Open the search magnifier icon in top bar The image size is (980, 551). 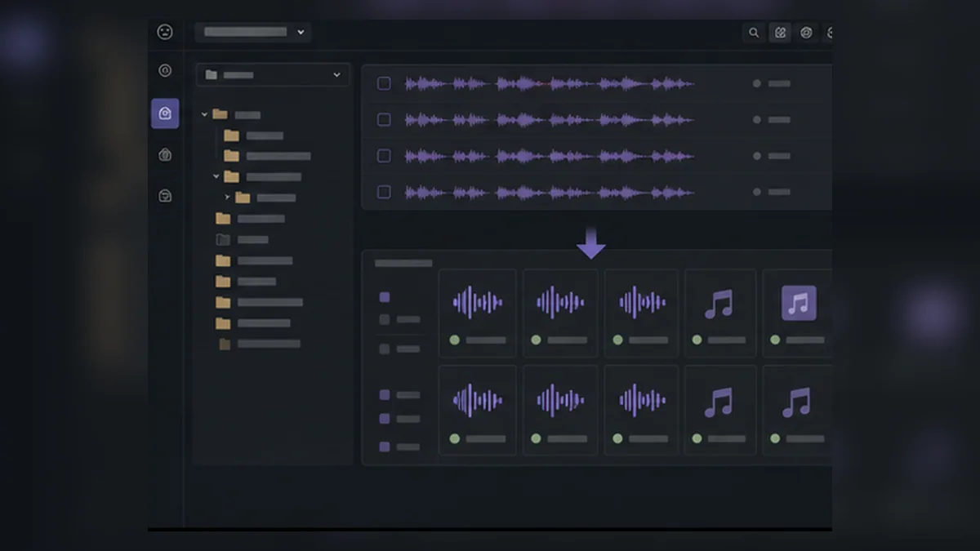754,33
